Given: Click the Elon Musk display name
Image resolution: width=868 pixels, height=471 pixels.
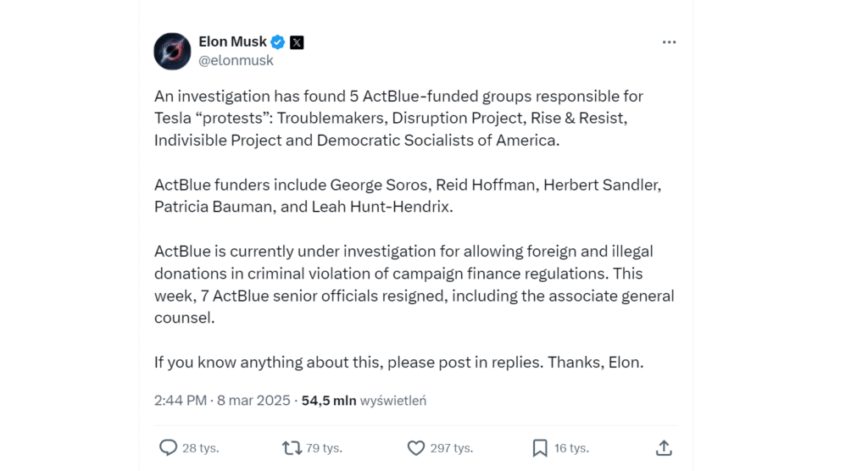Looking at the screenshot, I should tap(232, 42).
